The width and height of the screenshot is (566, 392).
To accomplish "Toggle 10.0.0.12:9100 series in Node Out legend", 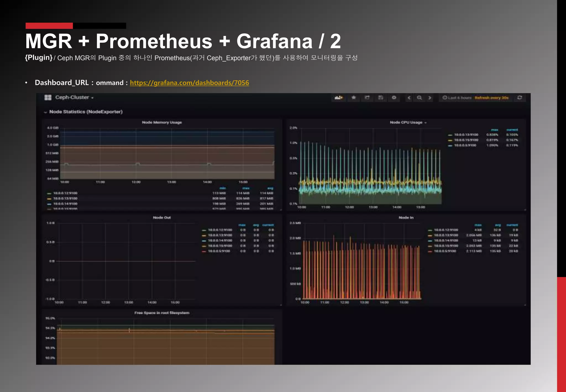I will click(x=220, y=230).
